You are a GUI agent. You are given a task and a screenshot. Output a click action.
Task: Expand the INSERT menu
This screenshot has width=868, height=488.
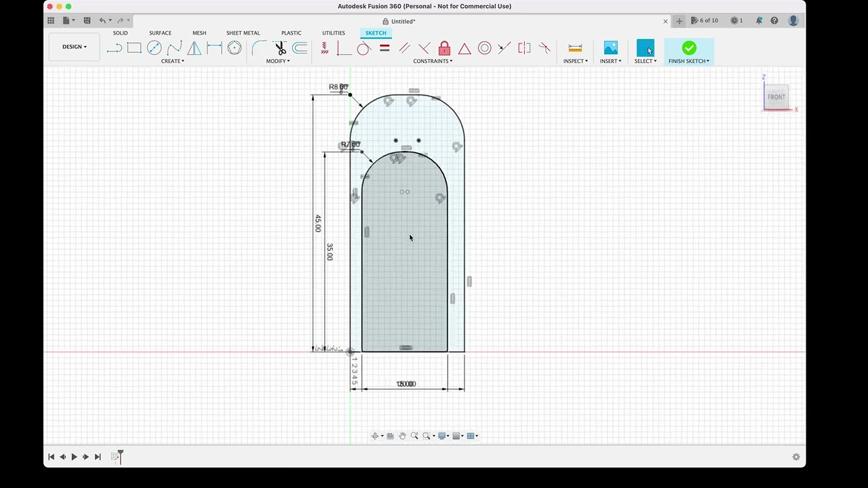[610, 61]
